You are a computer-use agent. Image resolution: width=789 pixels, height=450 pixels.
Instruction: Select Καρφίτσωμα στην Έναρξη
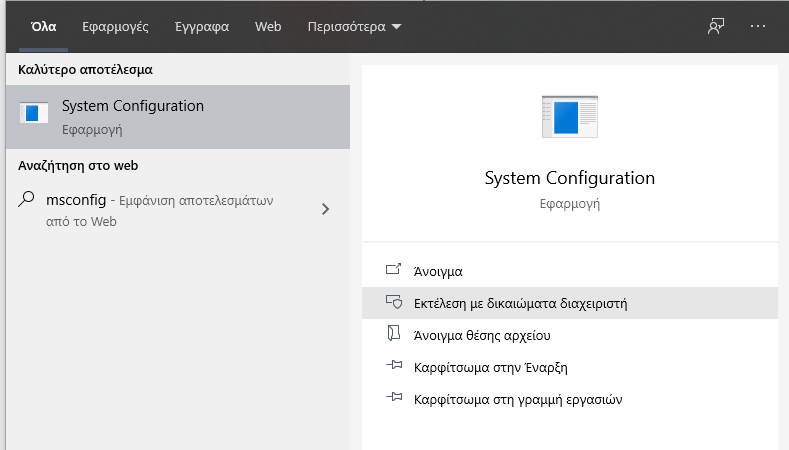(570, 367)
